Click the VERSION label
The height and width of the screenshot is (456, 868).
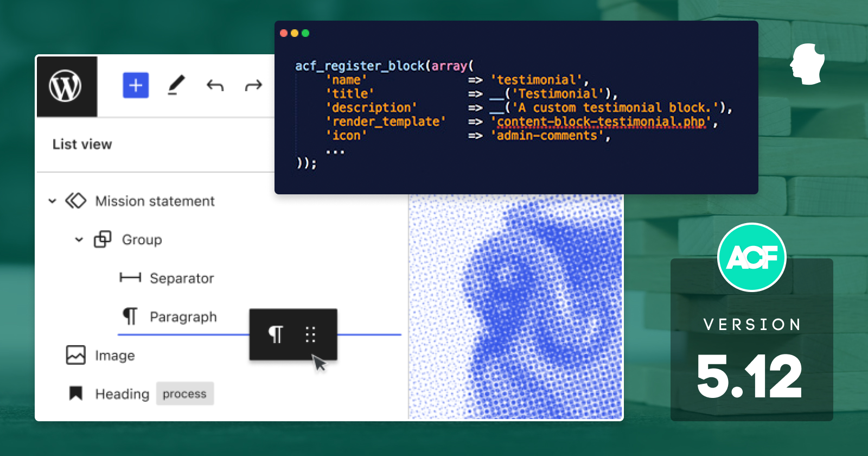pyautogui.click(x=752, y=325)
